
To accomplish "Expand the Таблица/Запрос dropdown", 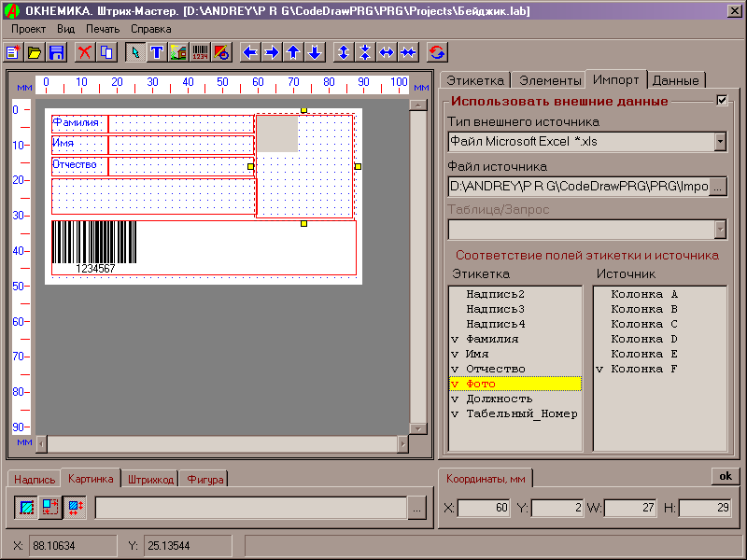I will pos(720,230).
